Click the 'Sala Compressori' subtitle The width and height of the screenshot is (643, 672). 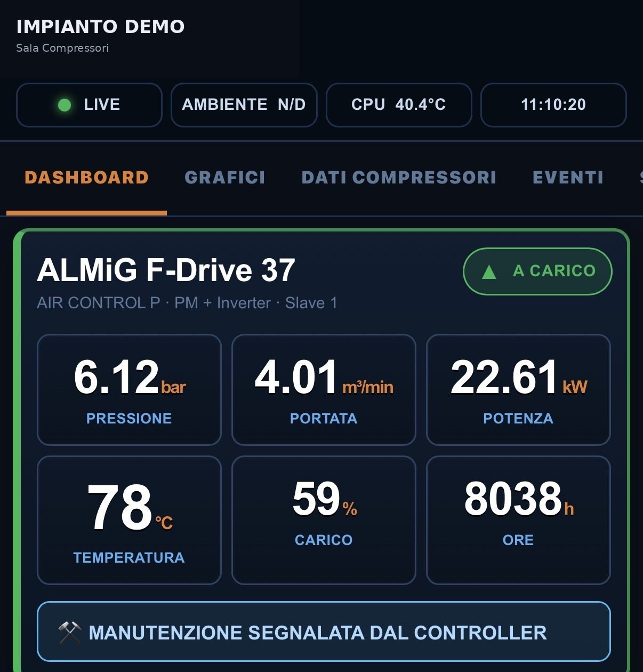[62, 48]
